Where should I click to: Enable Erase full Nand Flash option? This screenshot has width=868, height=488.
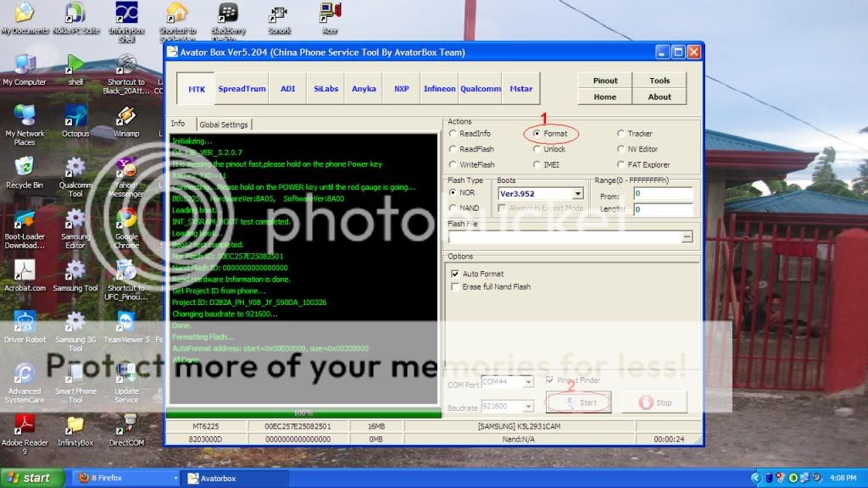point(455,286)
